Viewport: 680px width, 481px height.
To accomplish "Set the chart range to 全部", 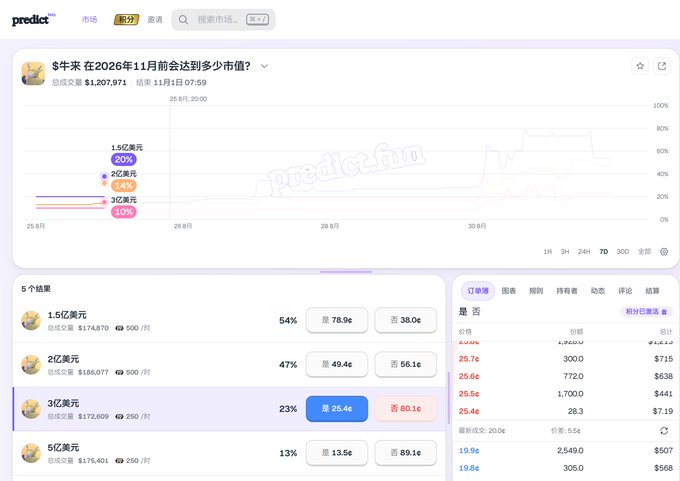I will point(644,252).
